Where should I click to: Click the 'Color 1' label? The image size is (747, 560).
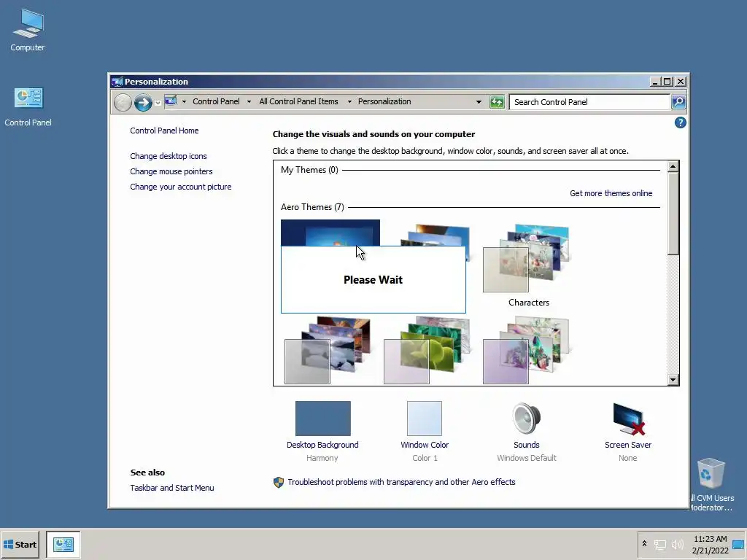[x=425, y=458]
